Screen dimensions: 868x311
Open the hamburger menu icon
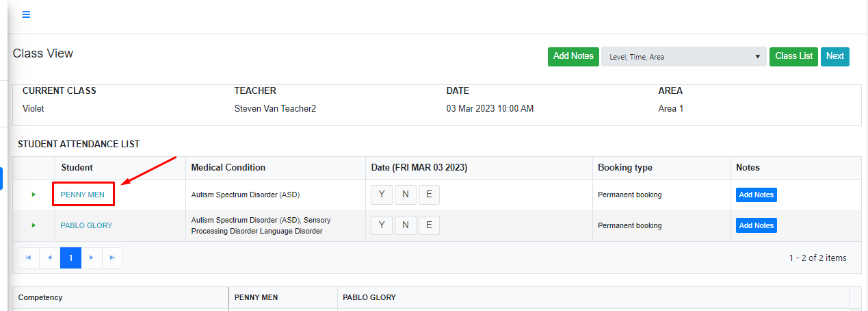pyautogui.click(x=26, y=14)
